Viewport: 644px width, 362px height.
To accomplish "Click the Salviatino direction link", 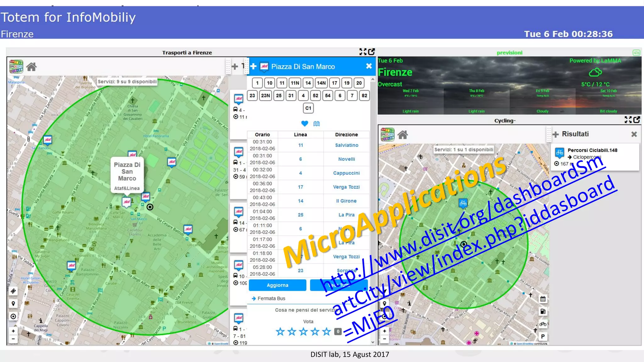I will coord(346,145).
